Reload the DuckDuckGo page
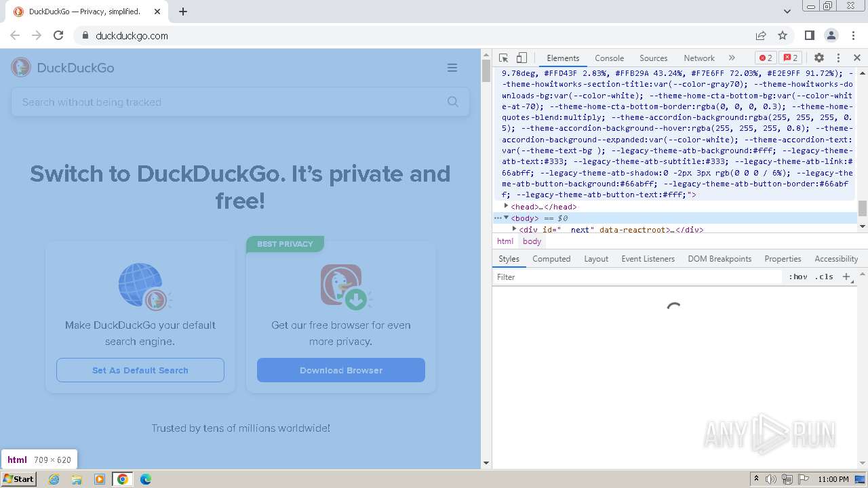This screenshot has height=488, width=868. (x=58, y=35)
